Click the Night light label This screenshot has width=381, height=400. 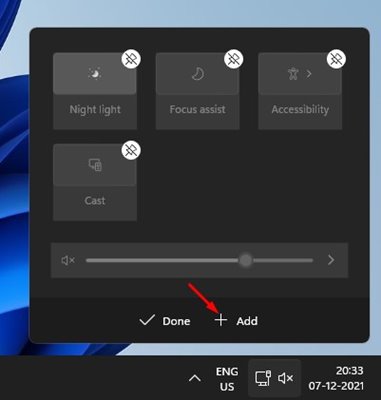(95, 110)
